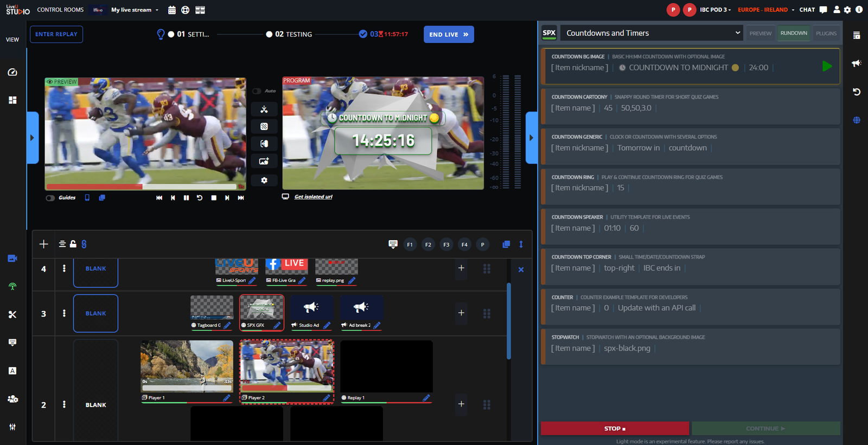Click the add image snapshot icon
The height and width of the screenshot is (445, 868).
pyautogui.click(x=264, y=161)
